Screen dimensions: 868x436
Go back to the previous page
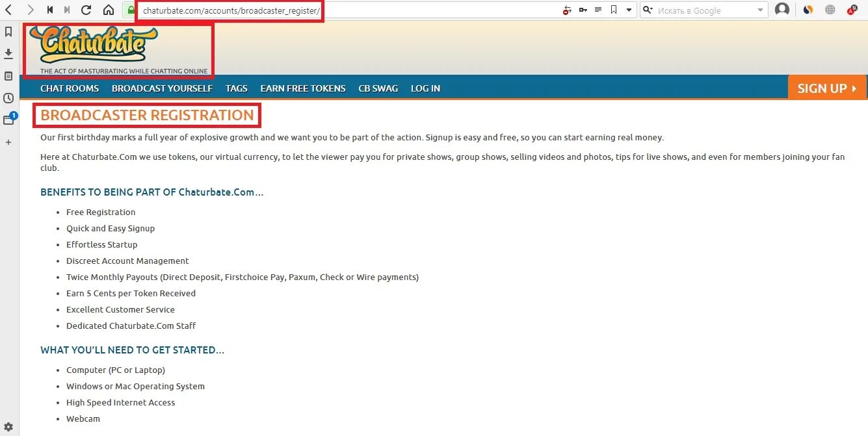click(x=8, y=10)
